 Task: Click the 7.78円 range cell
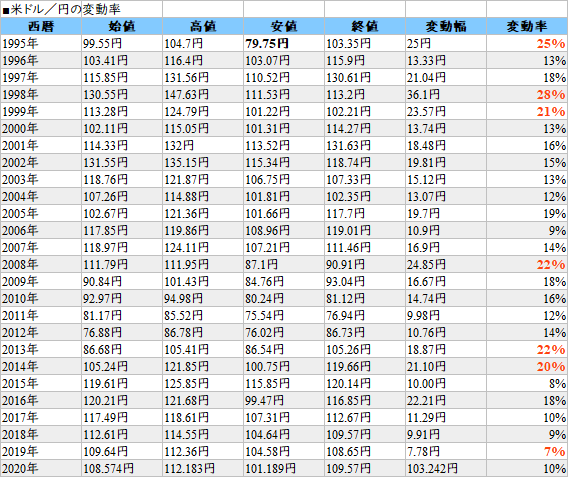pyautogui.click(x=423, y=452)
